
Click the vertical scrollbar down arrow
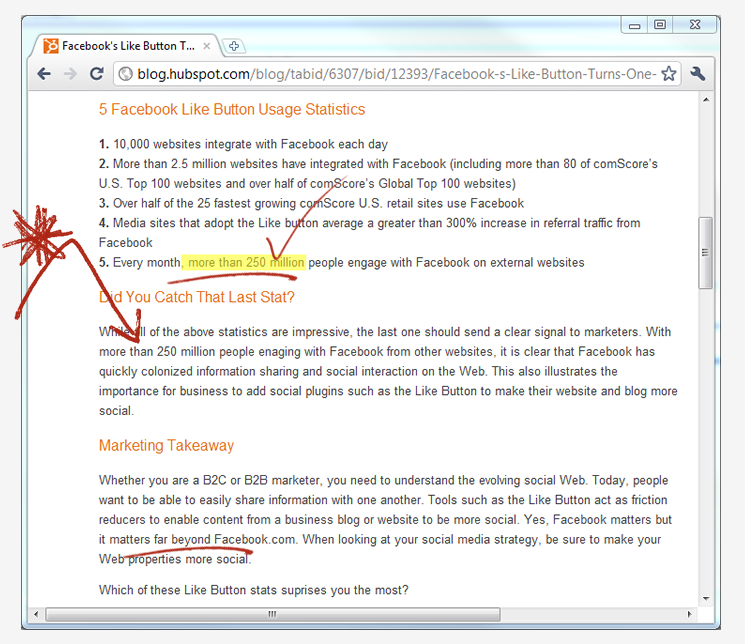(x=706, y=598)
